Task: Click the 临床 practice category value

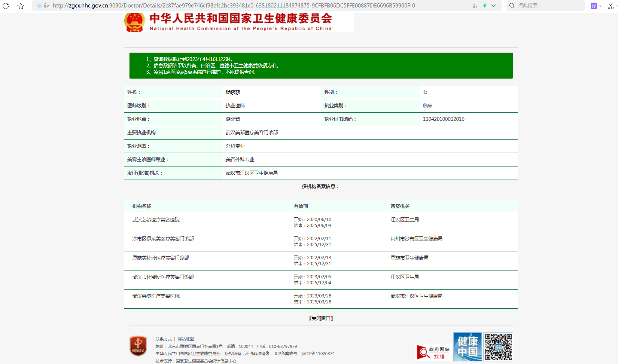Action: tap(427, 105)
